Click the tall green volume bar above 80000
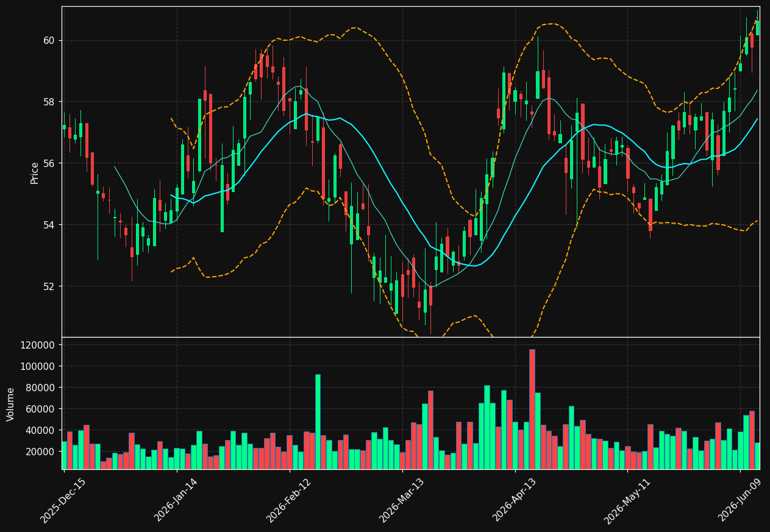This screenshot has width=770, height=532. (x=318, y=422)
